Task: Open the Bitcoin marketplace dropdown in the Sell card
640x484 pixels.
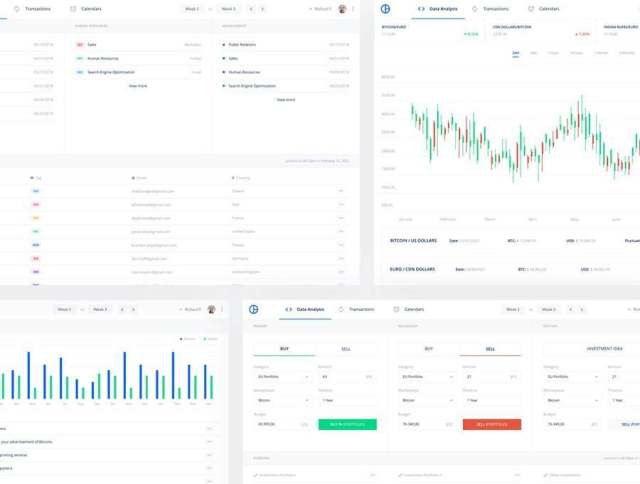Action: coord(427,400)
